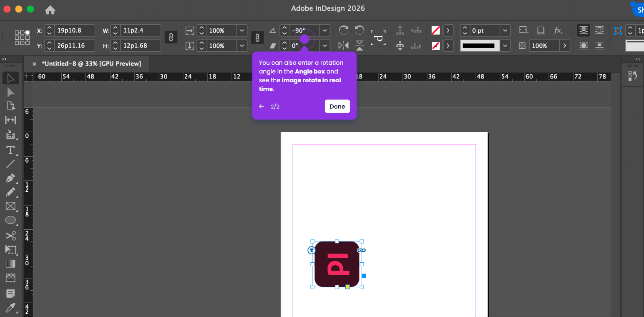Rotate 90° clockwise icon
The width and height of the screenshot is (644, 317).
[x=344, y=30]
